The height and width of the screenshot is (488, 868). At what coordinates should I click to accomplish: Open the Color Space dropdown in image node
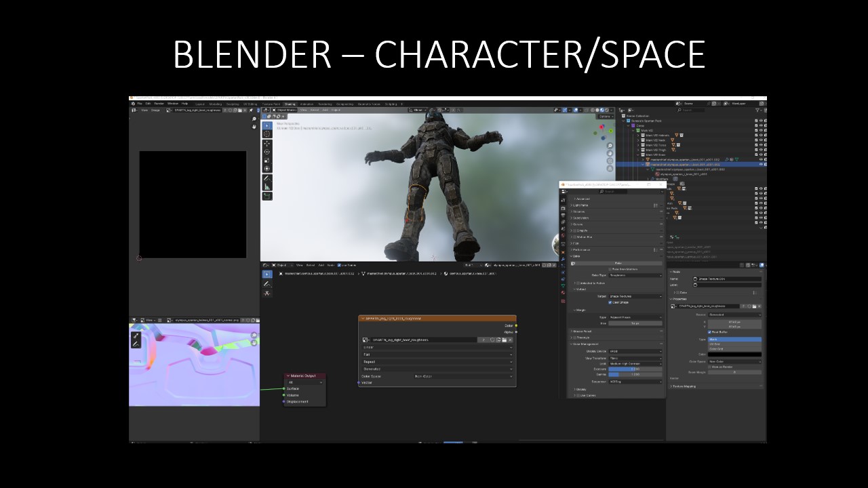point(461,376)
